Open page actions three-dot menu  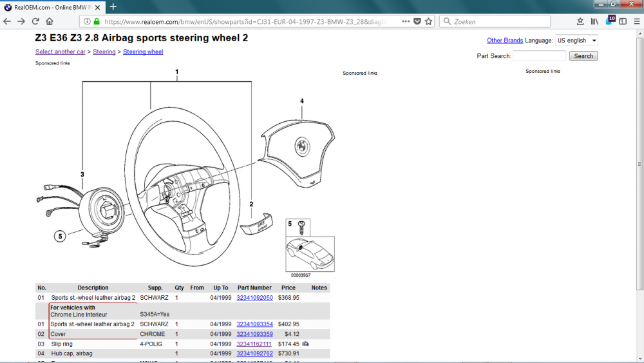pos(405,21)
